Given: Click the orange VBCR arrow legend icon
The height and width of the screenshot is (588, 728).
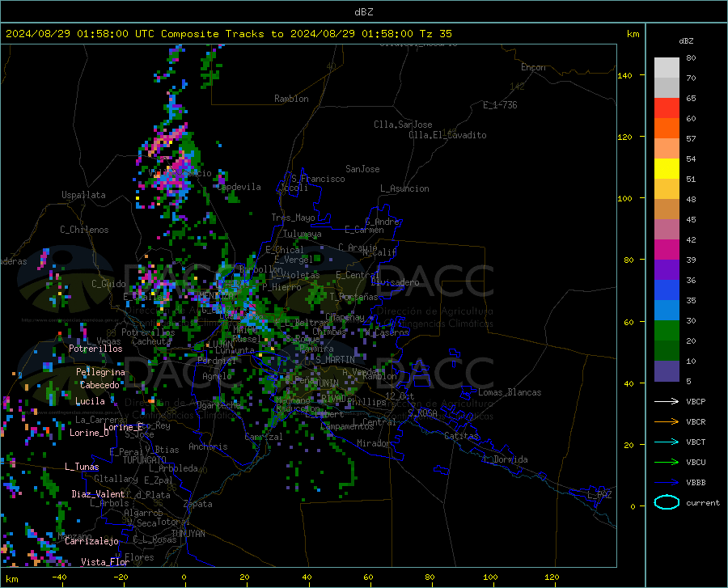Looking at the screenshot, I should (x=667, y=422).
